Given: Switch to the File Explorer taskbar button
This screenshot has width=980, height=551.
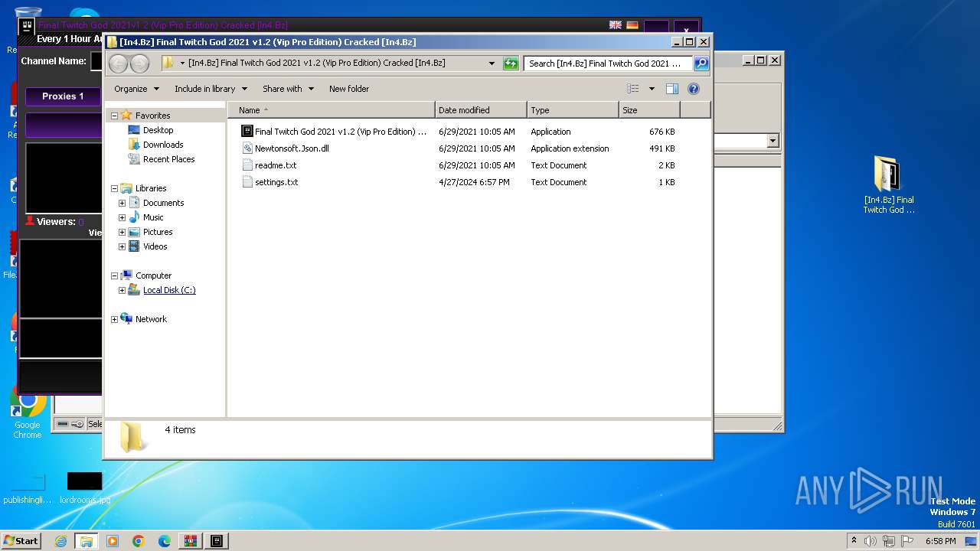Looking at the screenshot, I should click(x=87, y=541).
